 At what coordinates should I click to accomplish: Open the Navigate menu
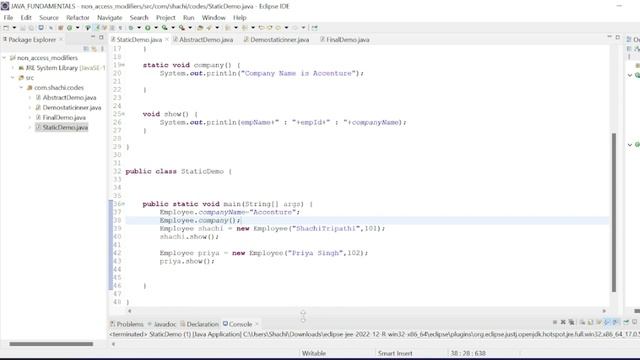[x=109, y=18]
